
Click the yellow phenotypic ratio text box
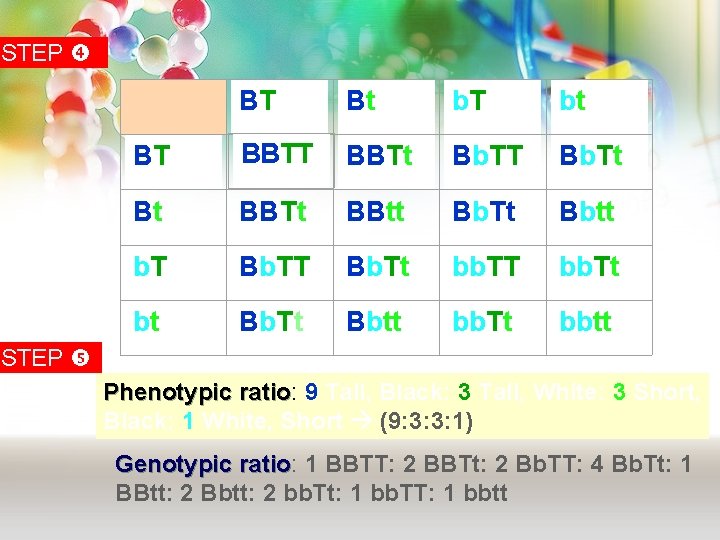[402, 406]
